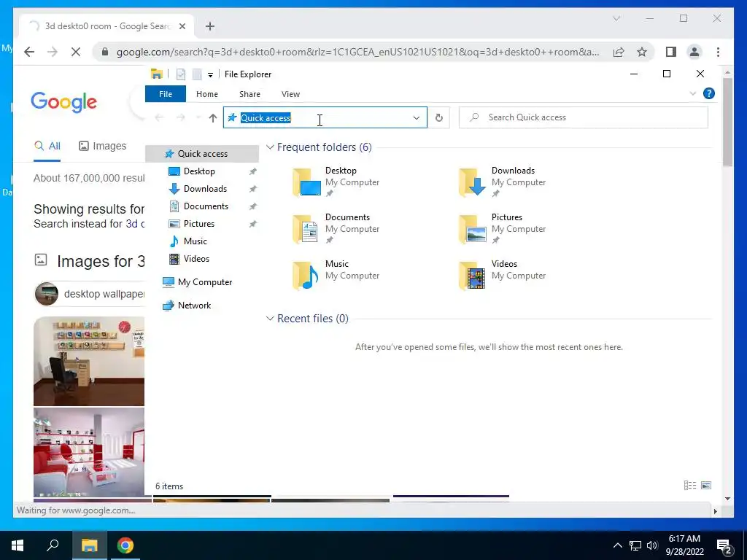Select Network in the navigation pane
The image size is (747, 560).
(x=194, y=306)
